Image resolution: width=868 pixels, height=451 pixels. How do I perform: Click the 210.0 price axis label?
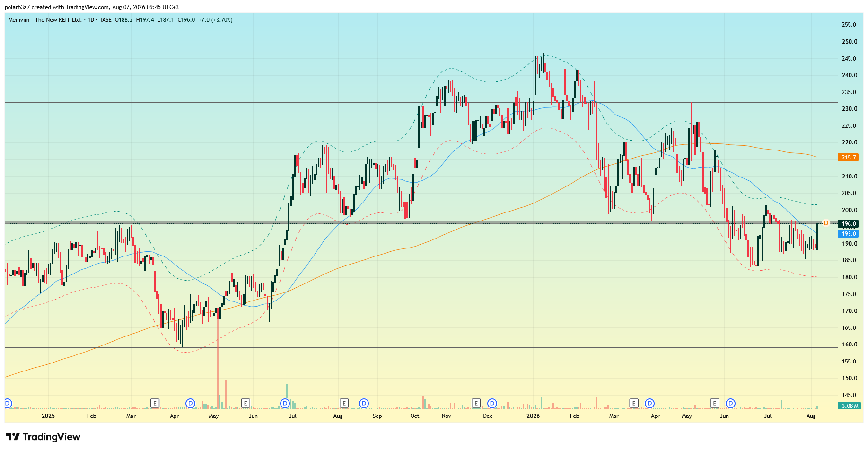[x=849, y=177]
